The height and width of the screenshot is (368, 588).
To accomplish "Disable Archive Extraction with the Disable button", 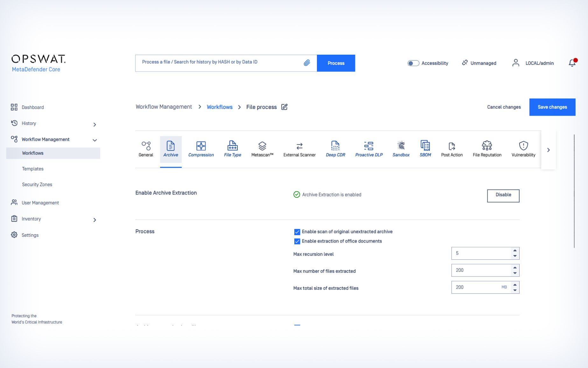I will click(503, 195).
